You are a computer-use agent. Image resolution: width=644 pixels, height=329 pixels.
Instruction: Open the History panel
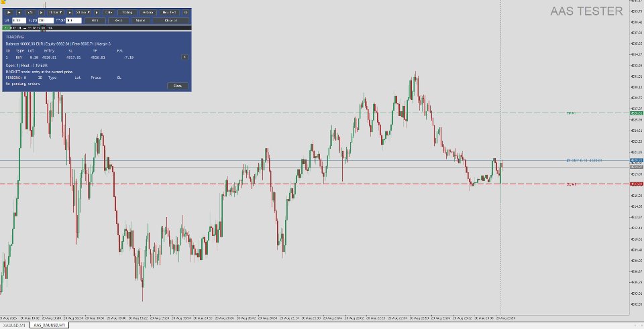click(148, 12)
